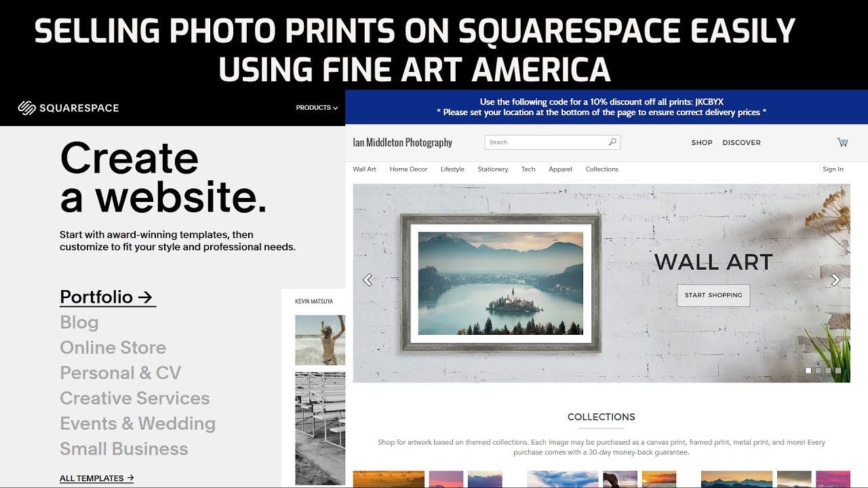This screenshot has width=868, height=488.
Task: Open the Stationery category
Action: click(493, 169)
